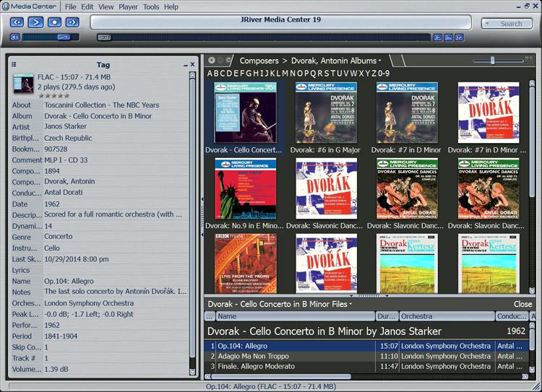Open the Tools menu
Viewport: 542px width, 392px height.
coord(151,6)
